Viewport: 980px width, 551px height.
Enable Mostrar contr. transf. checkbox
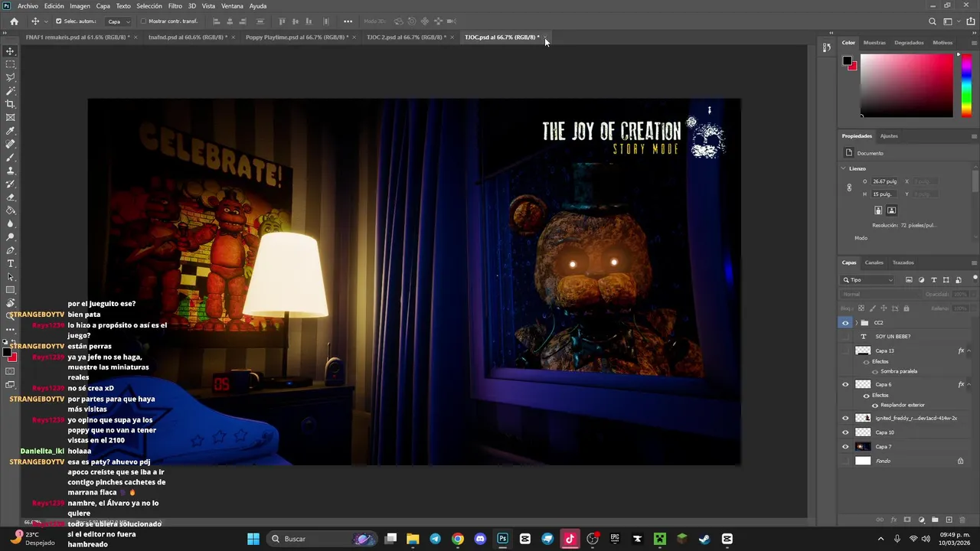click(x=143, y=21)
